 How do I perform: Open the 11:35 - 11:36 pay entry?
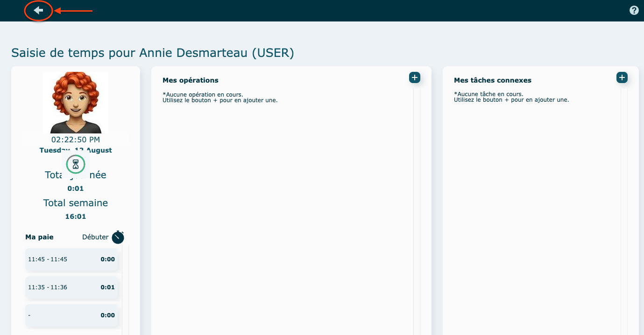pos(71,287)
